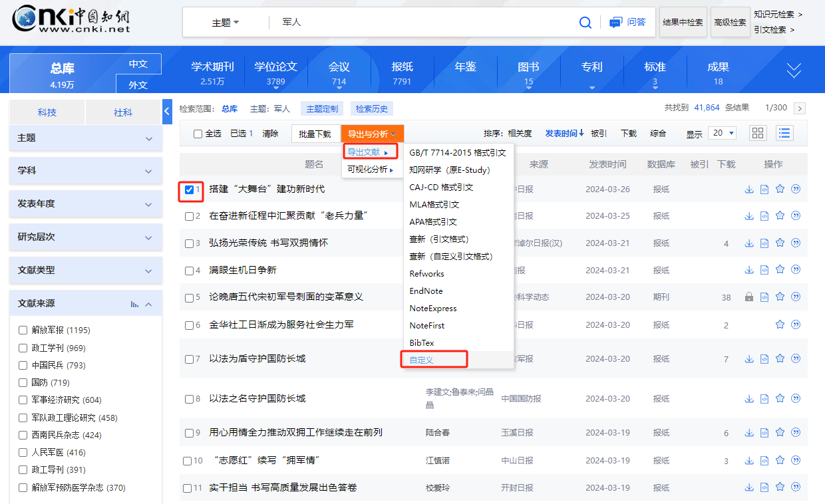Tick the 人民军医 (416) source filter

tap(23, 453)
